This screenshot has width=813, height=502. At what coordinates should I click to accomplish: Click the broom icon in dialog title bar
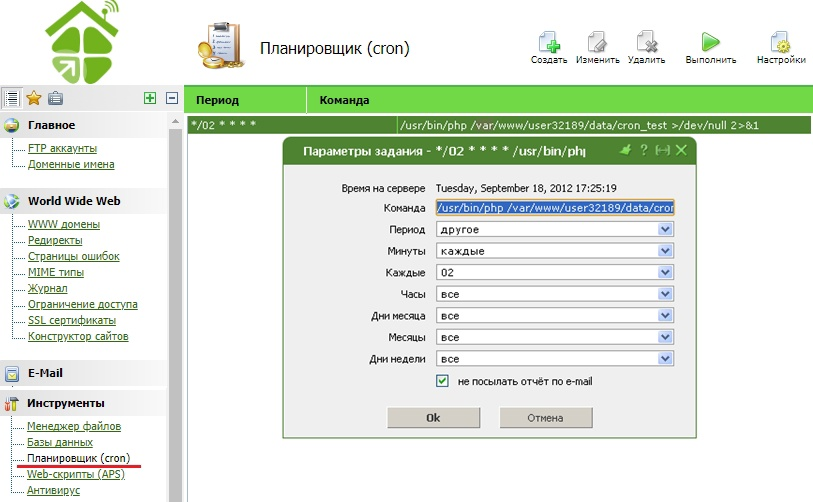[x=626, y=150]
